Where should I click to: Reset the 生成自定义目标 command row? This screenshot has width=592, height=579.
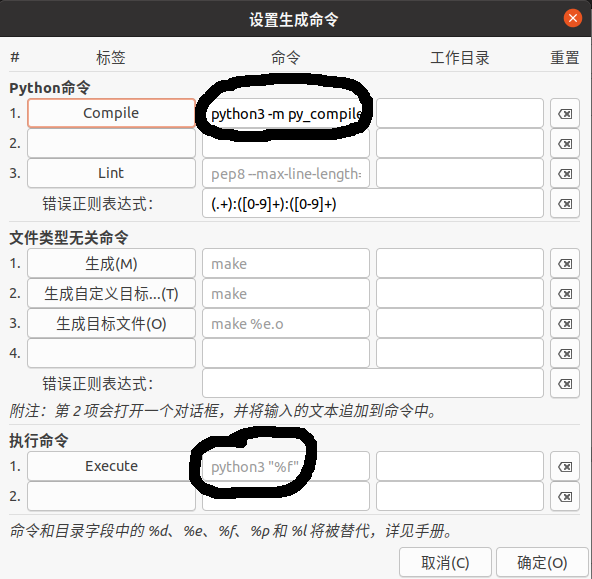tap(565, 294)
